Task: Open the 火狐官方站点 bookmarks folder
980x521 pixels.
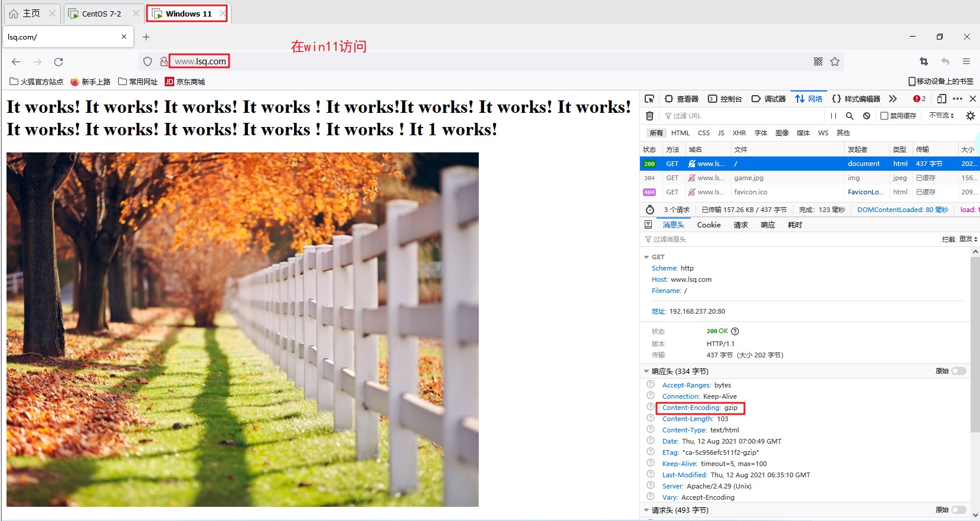Action: click(x=36, y=82)
